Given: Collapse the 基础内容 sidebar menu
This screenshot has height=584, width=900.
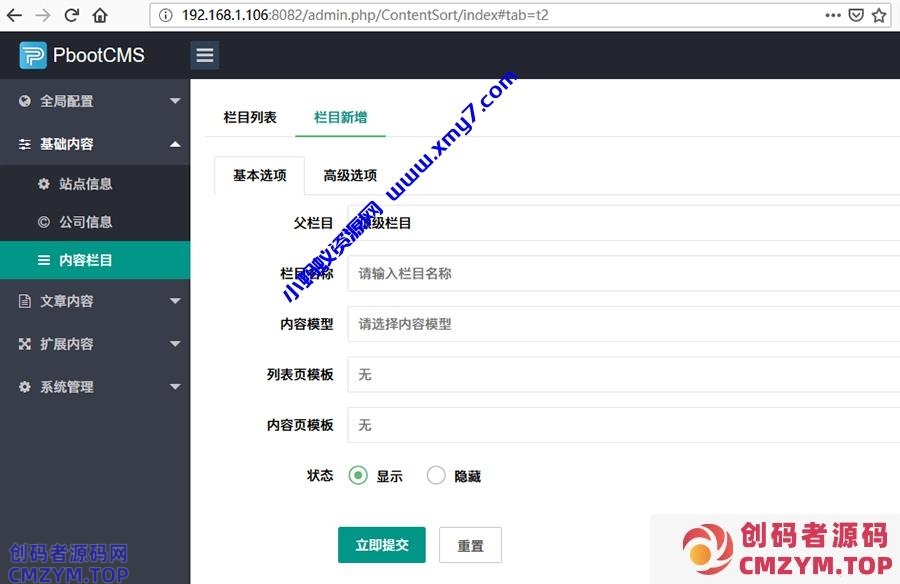Looking at the screenshot, I should pos(95,144).
